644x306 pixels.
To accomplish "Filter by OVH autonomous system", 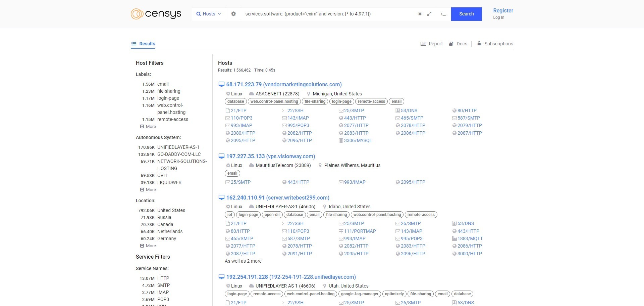I will click(162, 175).
